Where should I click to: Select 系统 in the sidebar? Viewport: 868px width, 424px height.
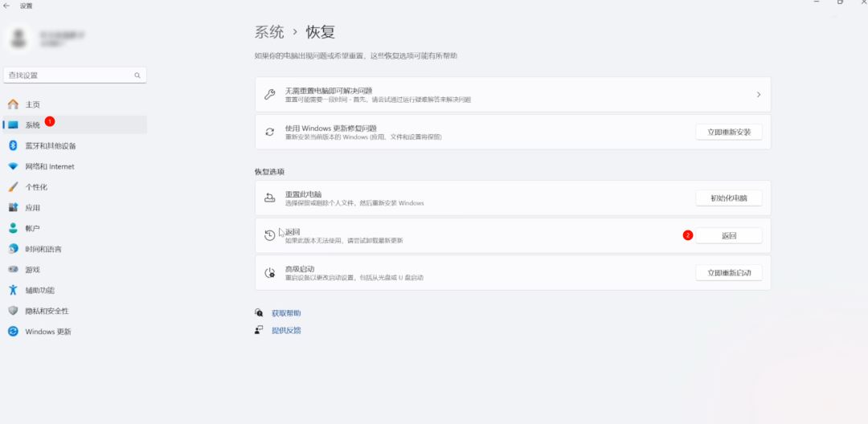(76, 125)
